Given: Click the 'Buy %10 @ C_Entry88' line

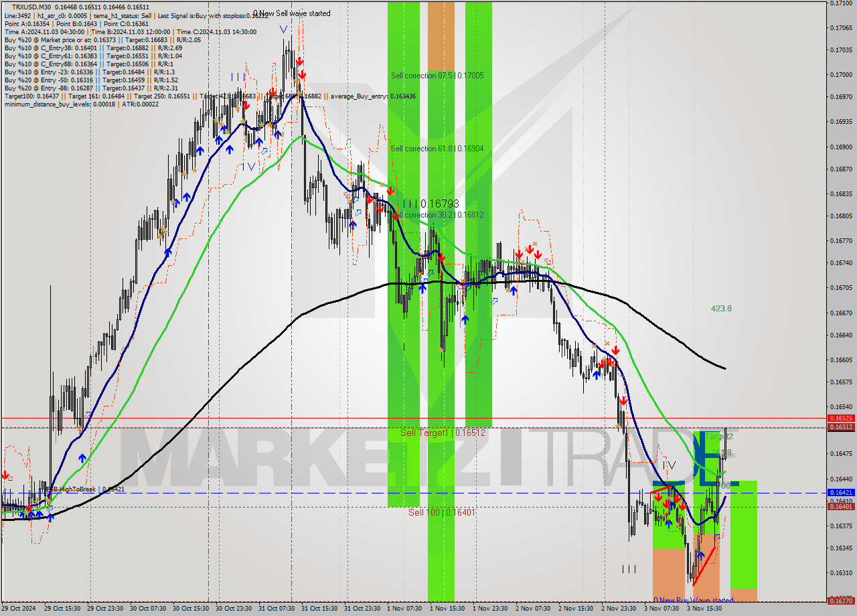Looking at the screenshot, I should 88,64.
